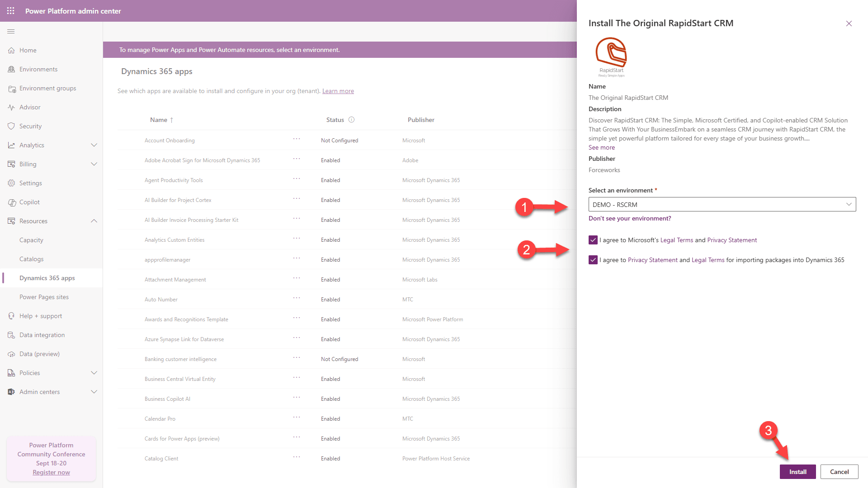
Task: Expand the Analytics section chevron
Action: click(x=94, y=145)
